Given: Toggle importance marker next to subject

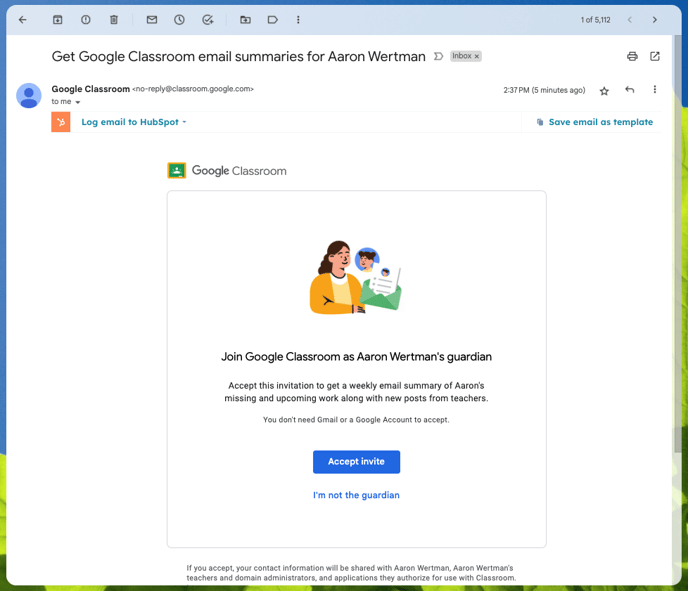Looking at the screenshot, I should 438,56.
